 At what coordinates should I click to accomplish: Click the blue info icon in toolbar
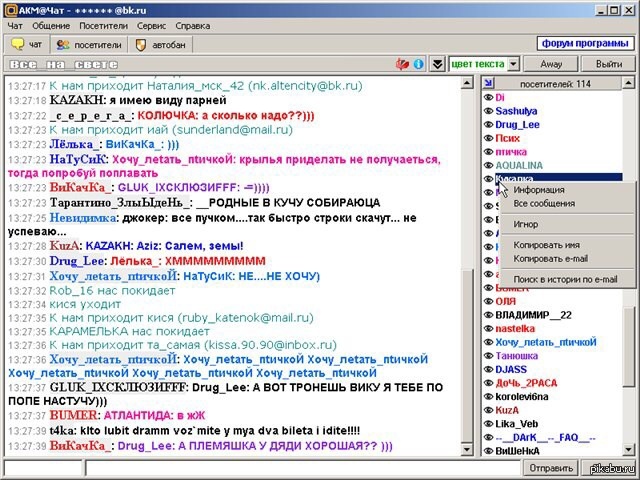click(x=421, y=64)
